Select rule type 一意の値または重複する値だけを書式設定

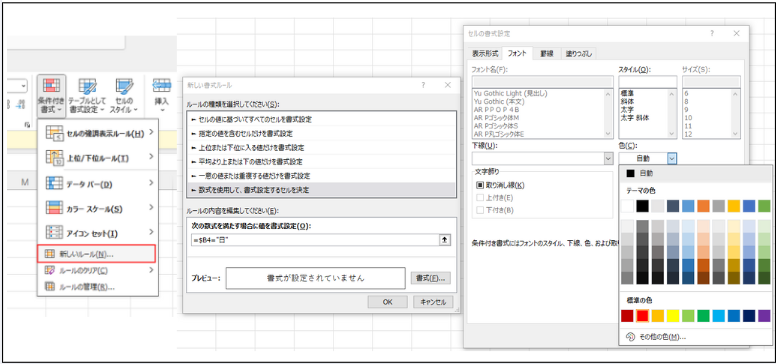point(321,176)
